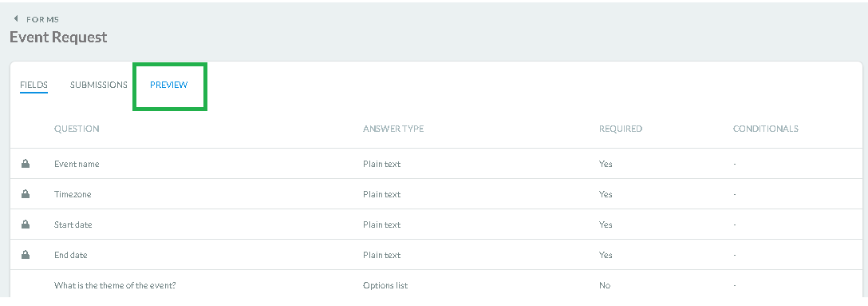Switch to the Preview tab

click(169, 85)
